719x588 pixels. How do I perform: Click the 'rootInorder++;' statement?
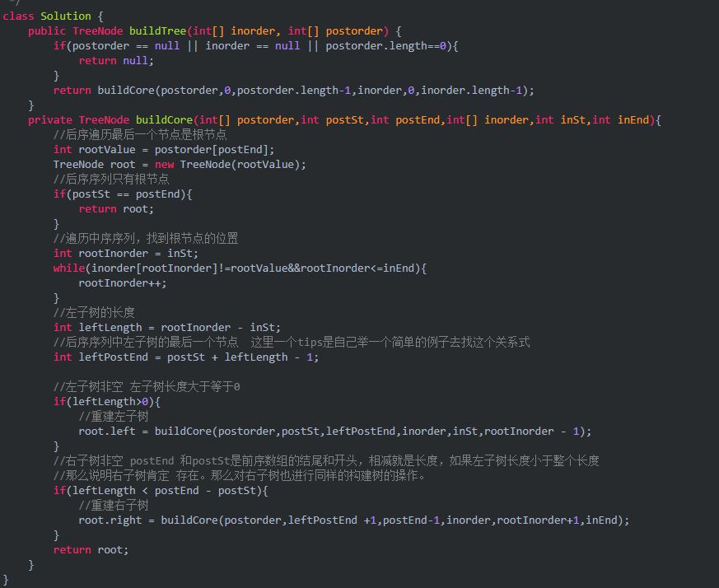tap(123, 283)
